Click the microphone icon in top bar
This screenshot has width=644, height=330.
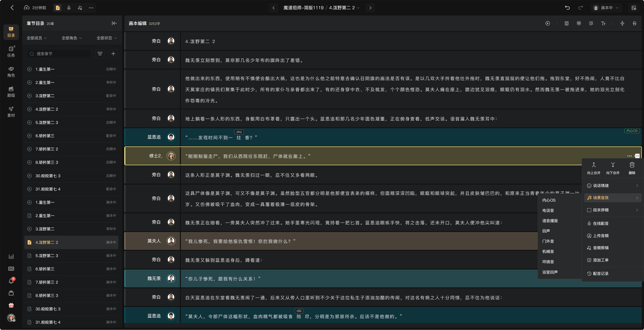pyautogui.click(x=69, y=8)
